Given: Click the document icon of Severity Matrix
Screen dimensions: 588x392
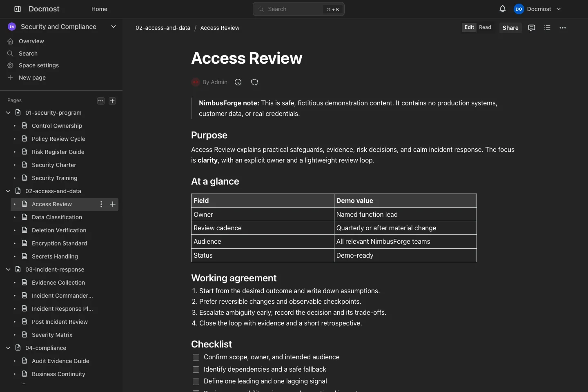Looking at the screenshot, I should (x=24, y=334).
